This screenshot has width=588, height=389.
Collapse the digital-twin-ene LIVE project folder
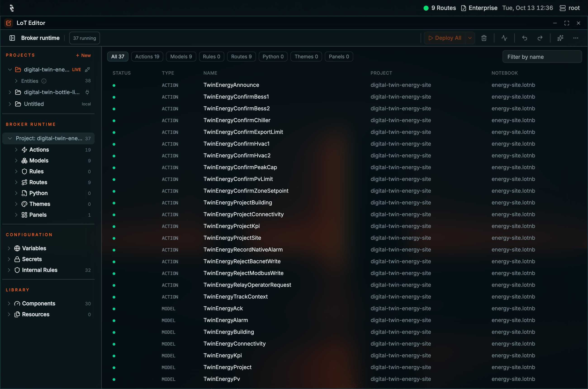[10, 70]
